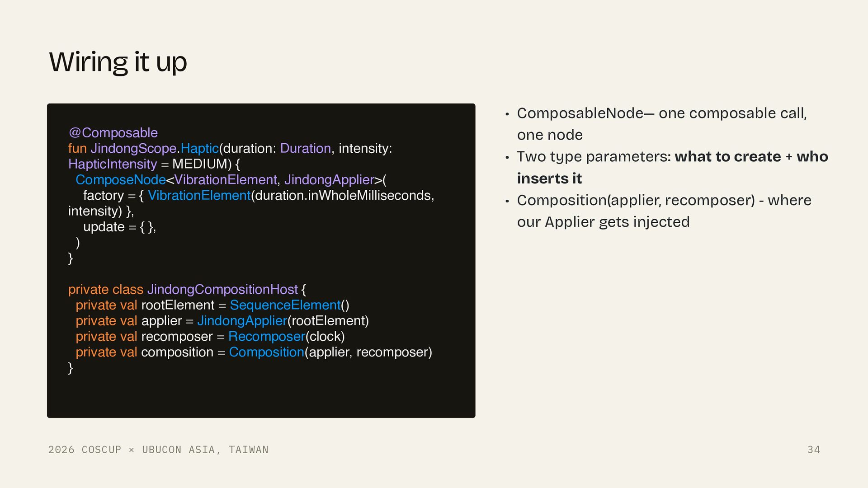Viewport: 868px width, 488px height.
Task: Click the "update = { }," line
Action: click(119, 226)
